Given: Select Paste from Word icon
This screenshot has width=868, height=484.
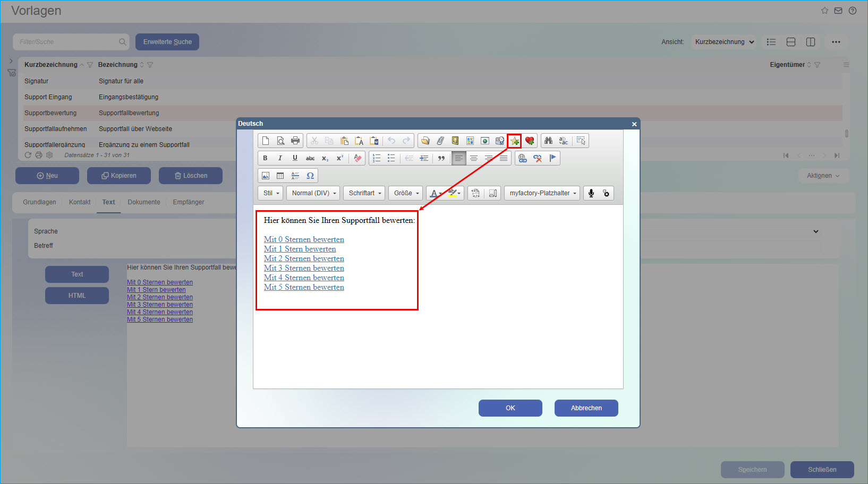Looking at the screenshot, I should (x=374, y=141).
